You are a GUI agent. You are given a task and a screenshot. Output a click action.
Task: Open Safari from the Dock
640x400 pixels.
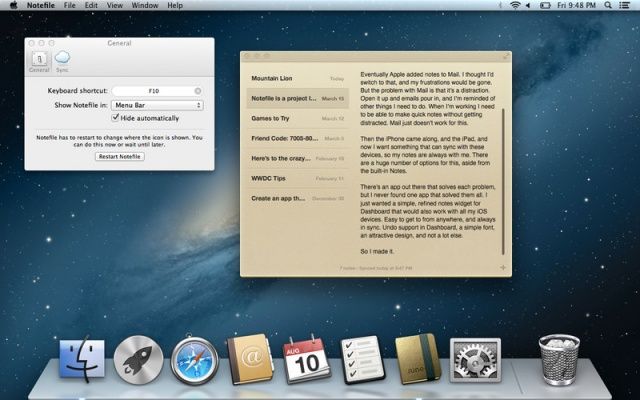192,361
